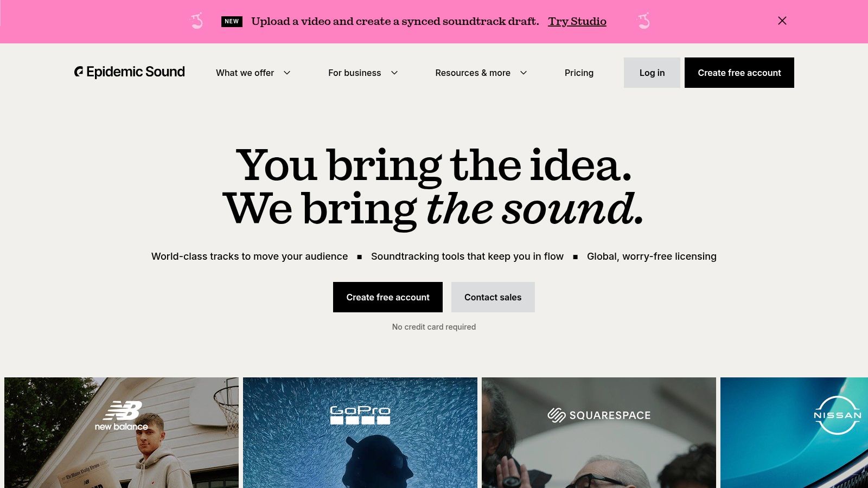Open the For business menu

point(355,73)
